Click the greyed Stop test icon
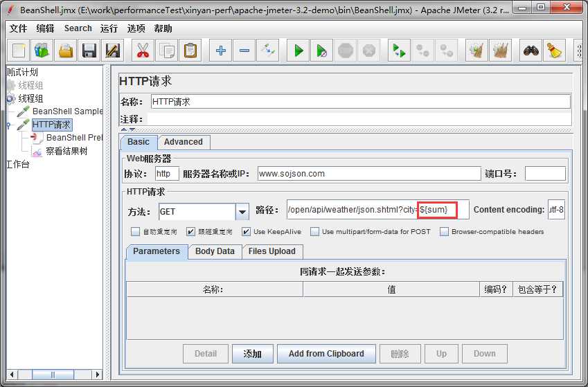588x387 pixels. tap(346, 51)
